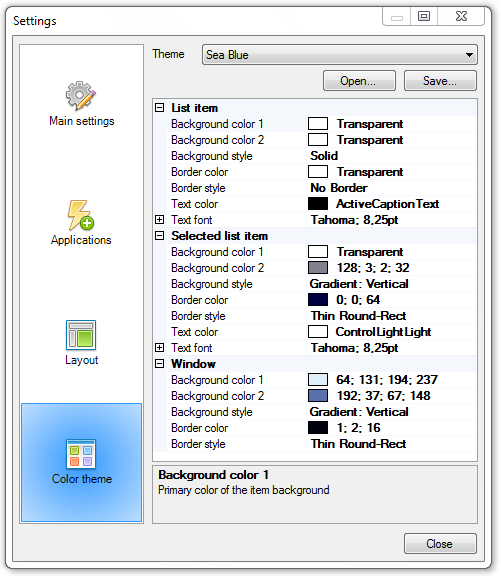The height and width of the screenshot is (576, 501).
Task: Click the Save... button
Action: tap(440, 80)
